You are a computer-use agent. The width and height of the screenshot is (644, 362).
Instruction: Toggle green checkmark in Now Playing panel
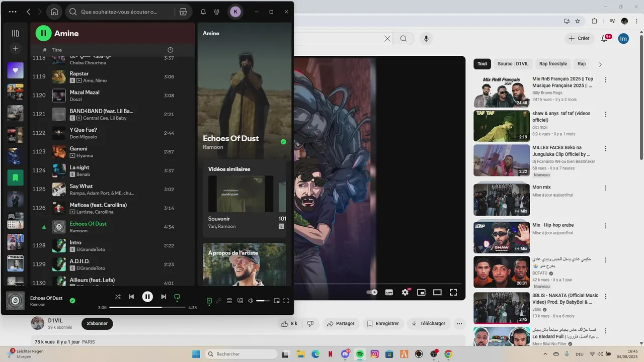[x=283, y=142]
